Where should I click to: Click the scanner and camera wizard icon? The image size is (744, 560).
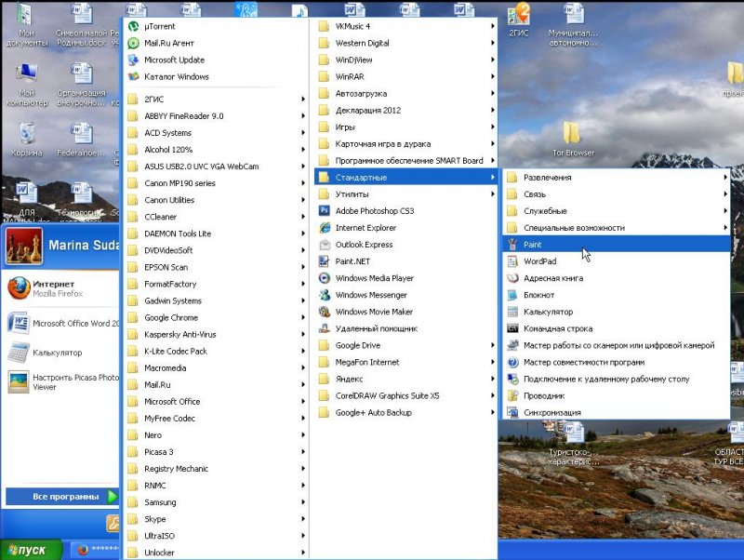pyautogui.click(x=512, y=345)
